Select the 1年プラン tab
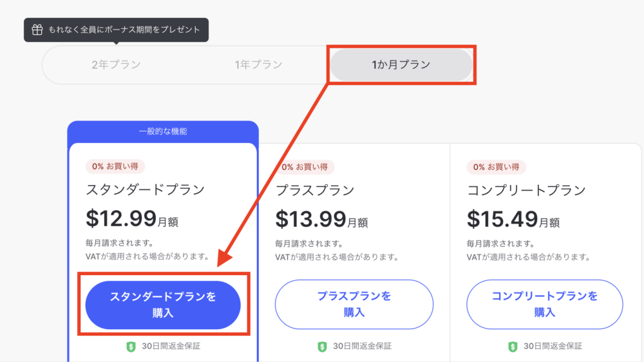Image resolution: width=644 pixels, height=362 pixels. 258,64
